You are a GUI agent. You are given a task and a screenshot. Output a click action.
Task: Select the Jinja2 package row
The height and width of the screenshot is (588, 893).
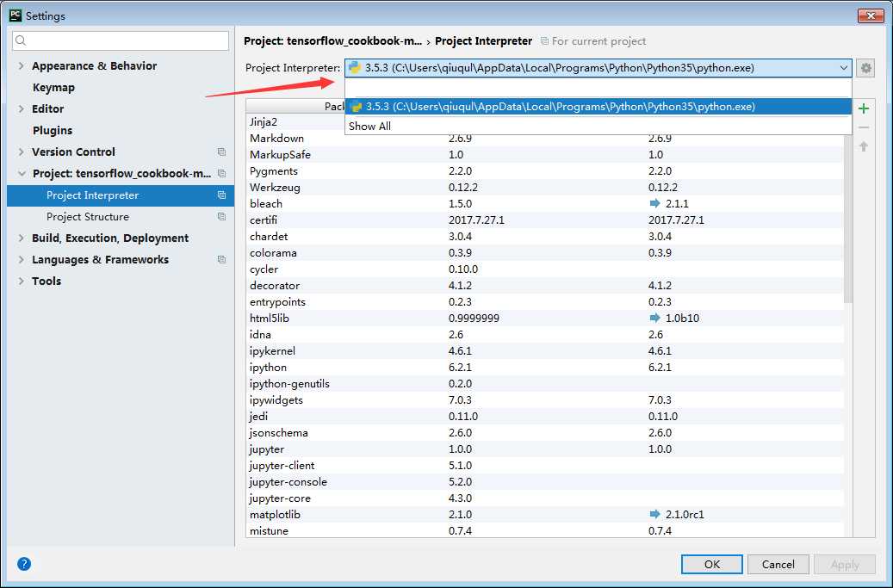296,121
